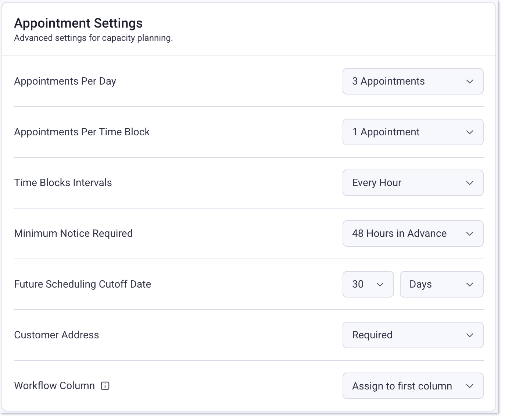This screenshot has height=420, width=505.
Task: Open the 1 Appointment dropdown
Action: pos(413,132)
